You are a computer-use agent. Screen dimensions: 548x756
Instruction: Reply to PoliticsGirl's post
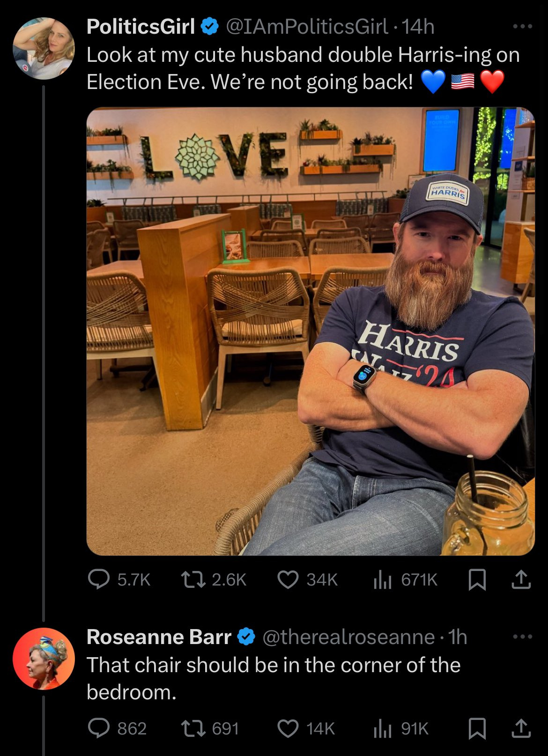[98, 580]
